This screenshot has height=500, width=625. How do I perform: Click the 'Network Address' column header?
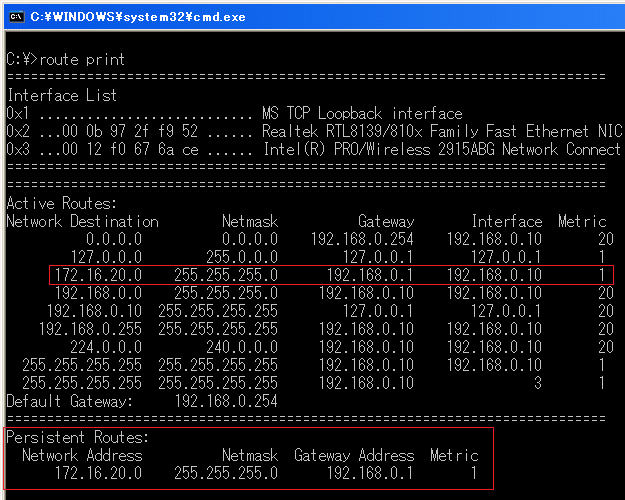(82, 455)
